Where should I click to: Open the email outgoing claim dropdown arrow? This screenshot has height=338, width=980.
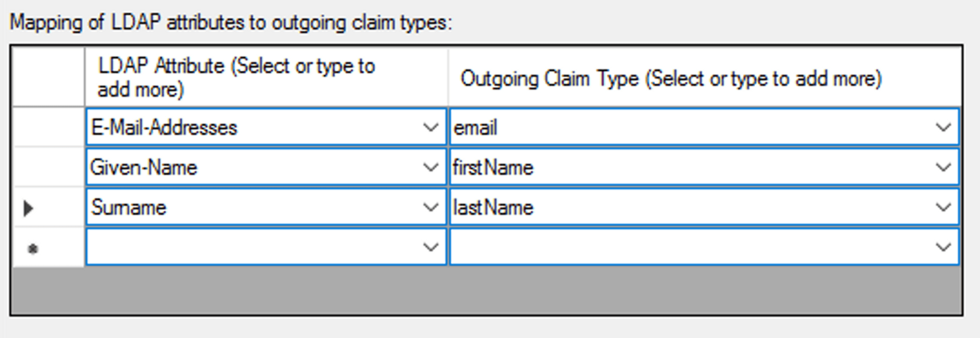[943, 128]
